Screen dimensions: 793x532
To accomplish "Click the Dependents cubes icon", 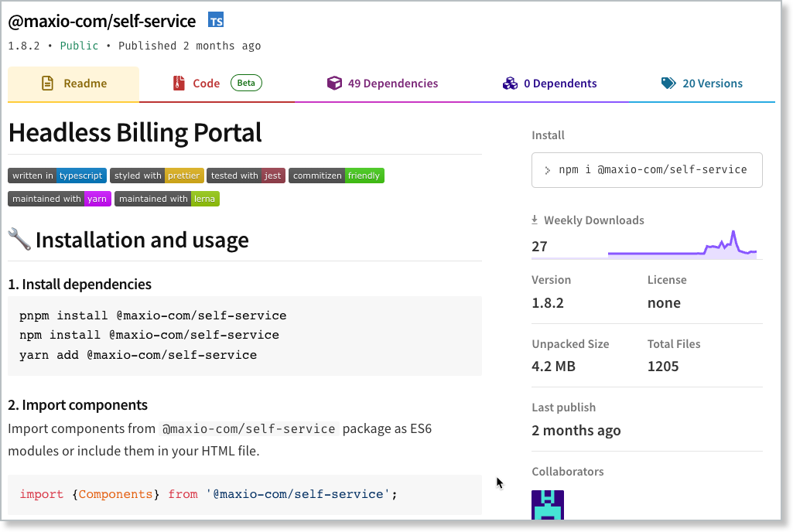I will coord(510,84).
